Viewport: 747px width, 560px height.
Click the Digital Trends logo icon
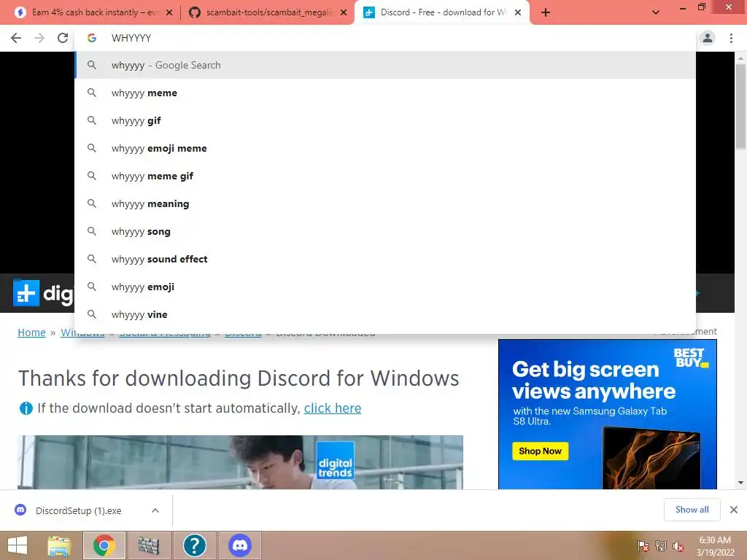tap(26, 293)
